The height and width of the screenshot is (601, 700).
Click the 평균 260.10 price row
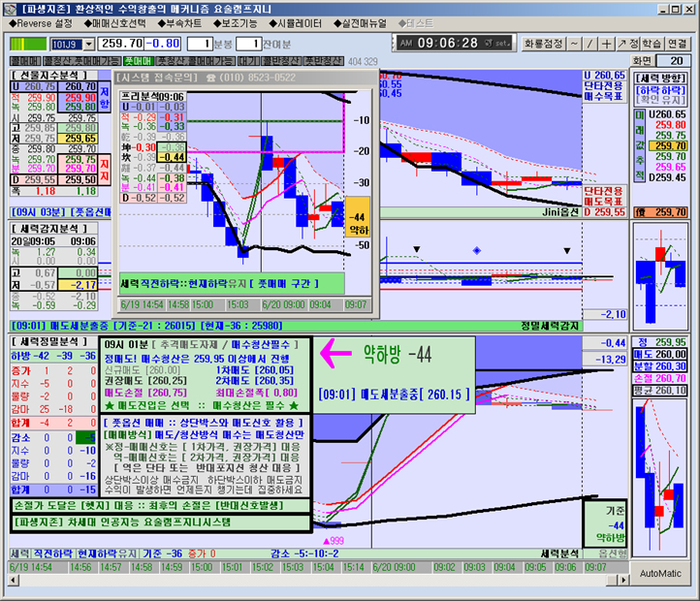[660, 391]
